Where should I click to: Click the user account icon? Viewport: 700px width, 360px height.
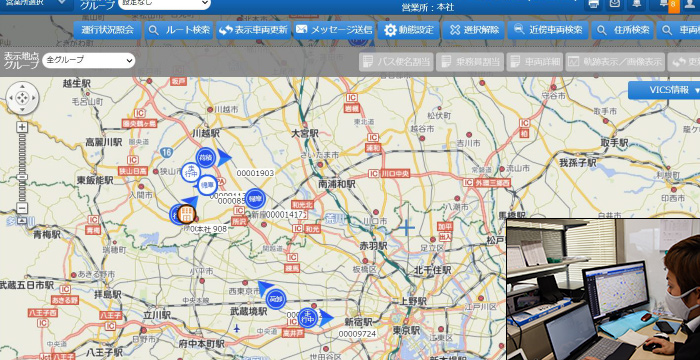coord(691,4)
